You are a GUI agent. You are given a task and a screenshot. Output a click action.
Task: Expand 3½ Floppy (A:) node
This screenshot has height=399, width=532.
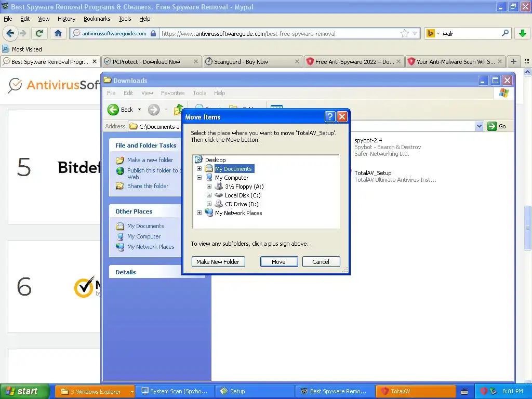pos(209,187)
